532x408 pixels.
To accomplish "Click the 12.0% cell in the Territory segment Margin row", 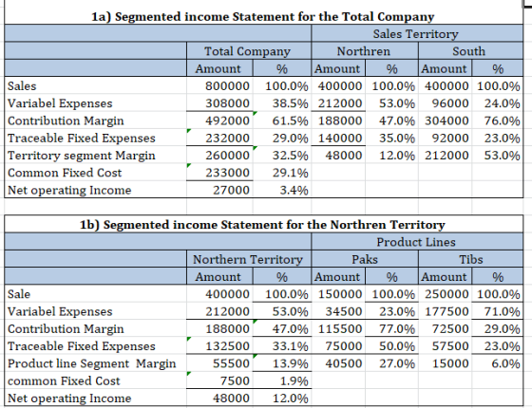I will pyautogui.click(x=391, y=156).
